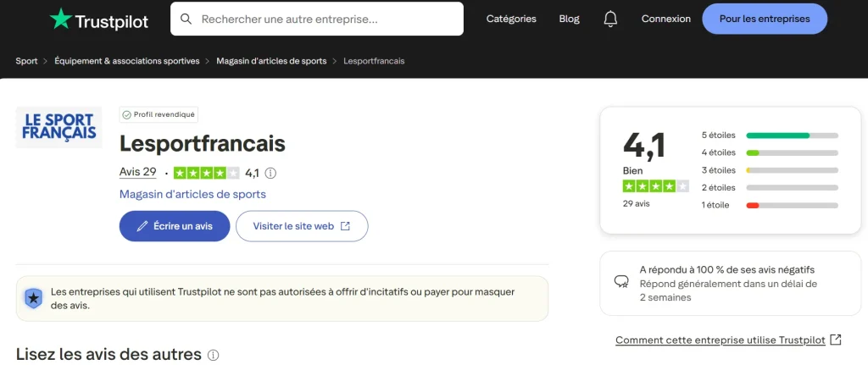Open Magasin d'articles de sports category link
This screenshot has width=868, height=365.
point(192,194)
